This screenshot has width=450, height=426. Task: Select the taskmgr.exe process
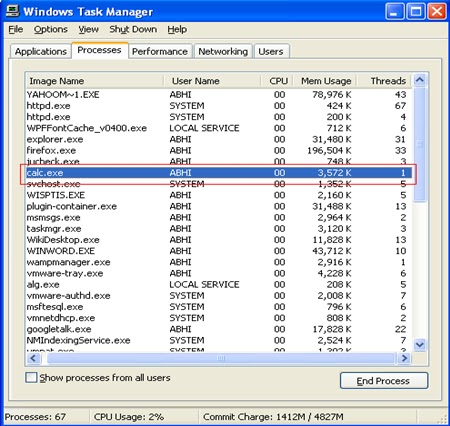pos(219,229)
